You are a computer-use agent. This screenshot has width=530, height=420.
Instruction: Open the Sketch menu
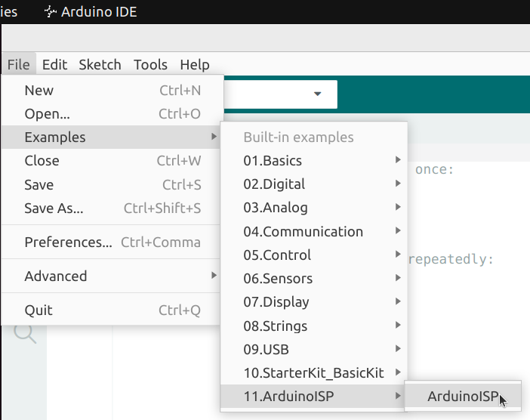click(100, 64)
